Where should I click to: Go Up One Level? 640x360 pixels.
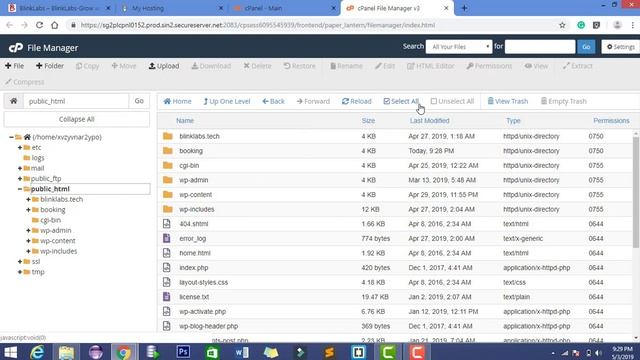click(227, 101)
